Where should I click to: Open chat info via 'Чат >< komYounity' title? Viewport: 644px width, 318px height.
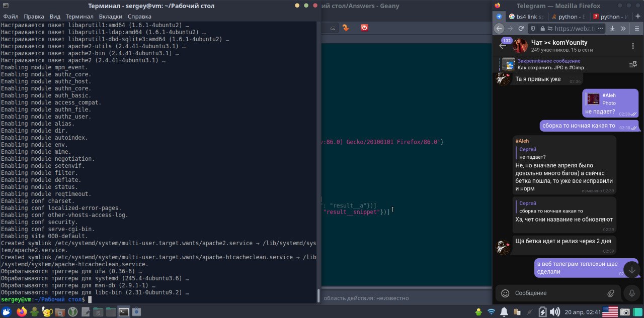(x=559, y=43)
